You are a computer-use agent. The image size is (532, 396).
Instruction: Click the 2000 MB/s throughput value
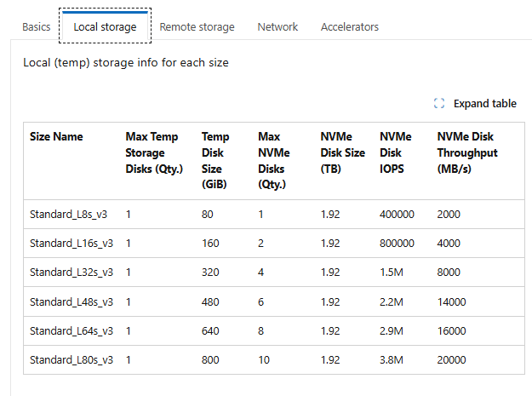(449, 215)
